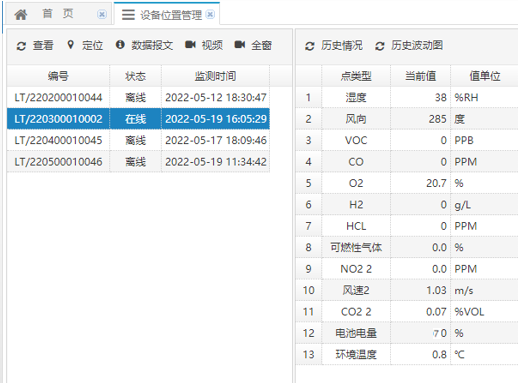Open 视频 via its label
Image resolution: width=518 pixels, height=383 pixels.
click(x=212, y=45)
